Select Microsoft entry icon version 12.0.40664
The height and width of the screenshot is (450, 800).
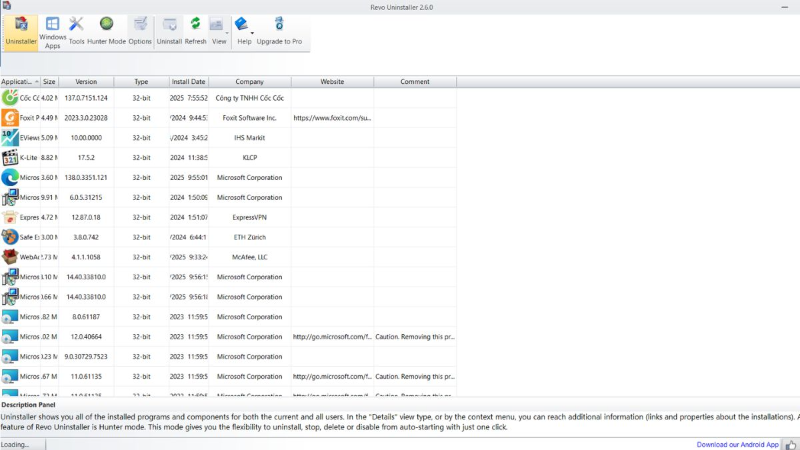10,336
